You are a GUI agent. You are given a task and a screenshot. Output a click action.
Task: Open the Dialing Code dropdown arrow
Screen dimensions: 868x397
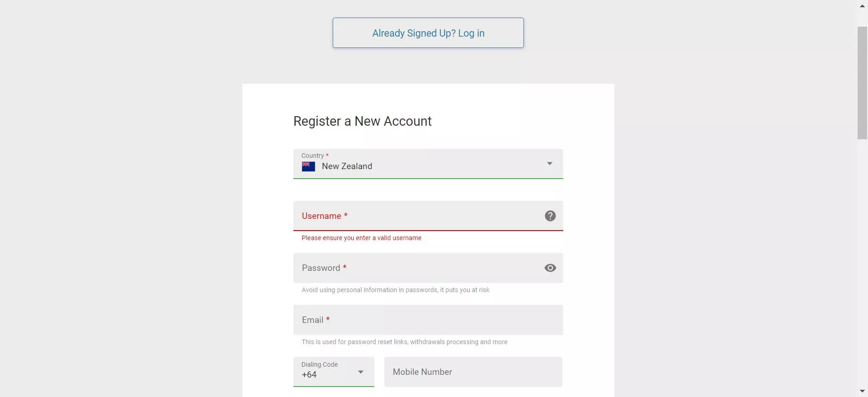(360, 372)
